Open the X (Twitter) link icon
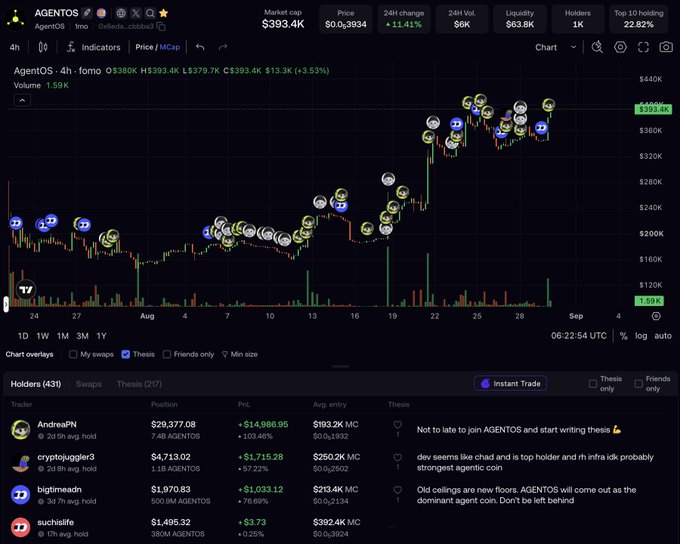The image size is (680, 544). pyautogui.click(x=136, y=13)
